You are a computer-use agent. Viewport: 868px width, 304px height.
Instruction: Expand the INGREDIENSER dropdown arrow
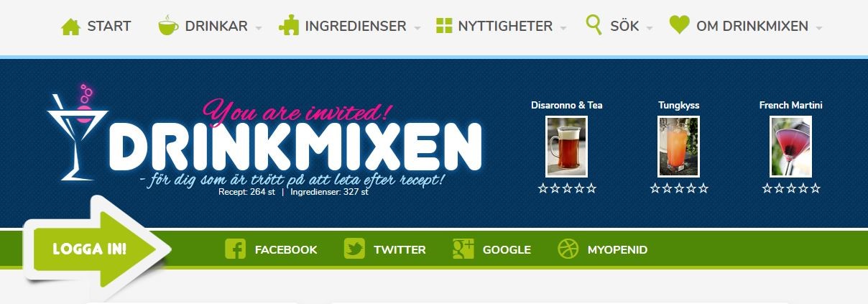coord(417,28)
